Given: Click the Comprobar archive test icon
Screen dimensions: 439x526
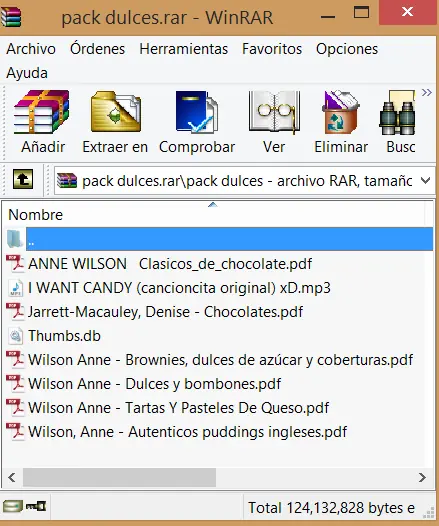Looking at the screenshot, I should 197,112.
